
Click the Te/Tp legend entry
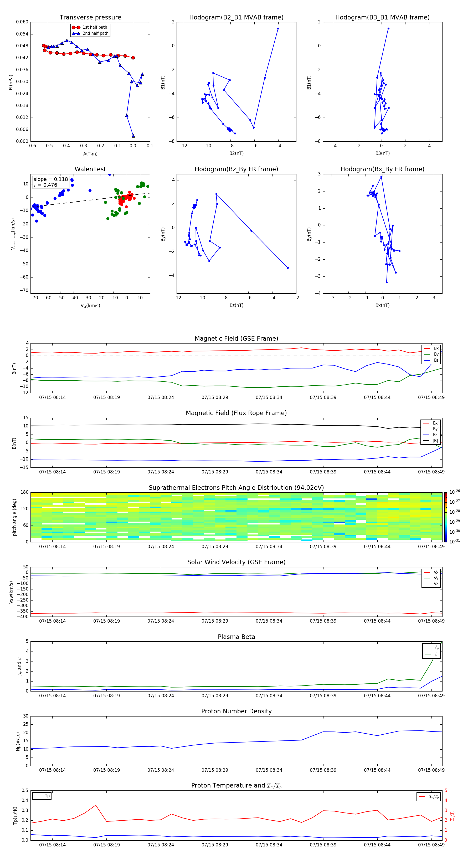[429, 796]
